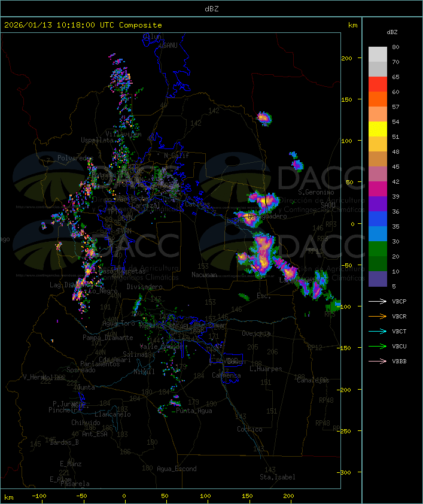Click the orange VBCR arrow icon
Screen dimensions: 423x504
378,317
